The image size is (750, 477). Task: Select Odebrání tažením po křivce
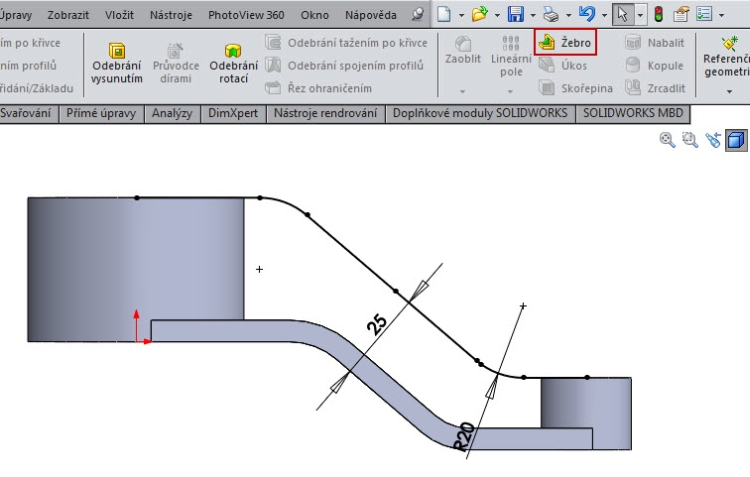pyautogui.click(x=346, y=43)
